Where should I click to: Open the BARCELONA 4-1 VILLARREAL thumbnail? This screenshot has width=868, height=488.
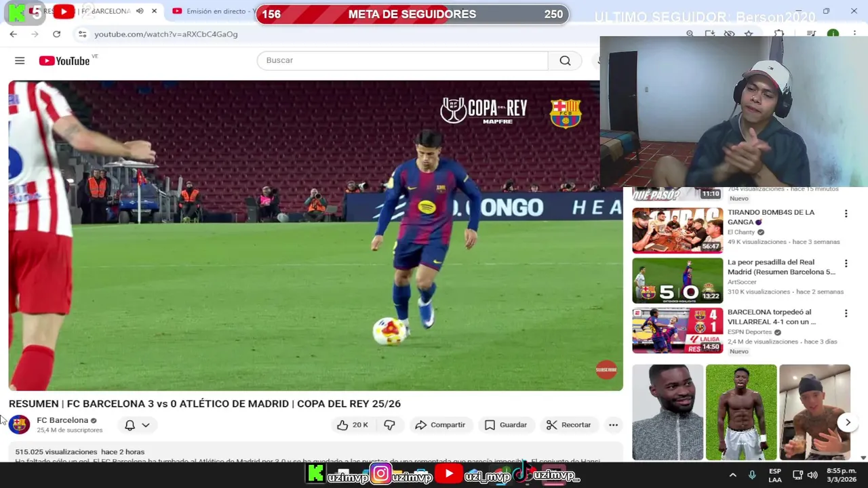pyautogui.click(x=677, y=331)
